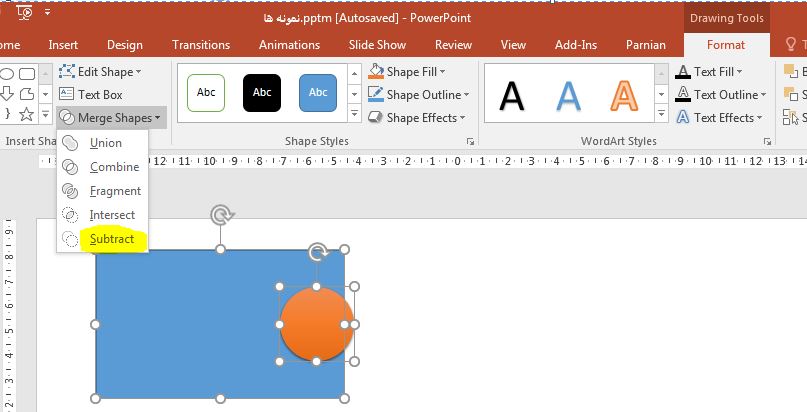Switch to the Slide Show ribbon tab
The image size is (807, 412).
[x=377, y=45]
